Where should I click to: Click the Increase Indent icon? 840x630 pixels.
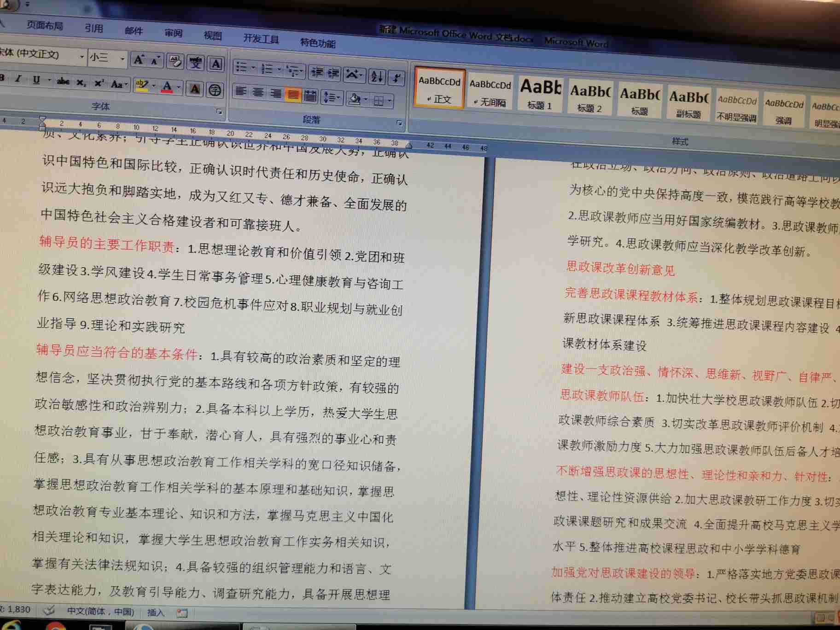333,73
